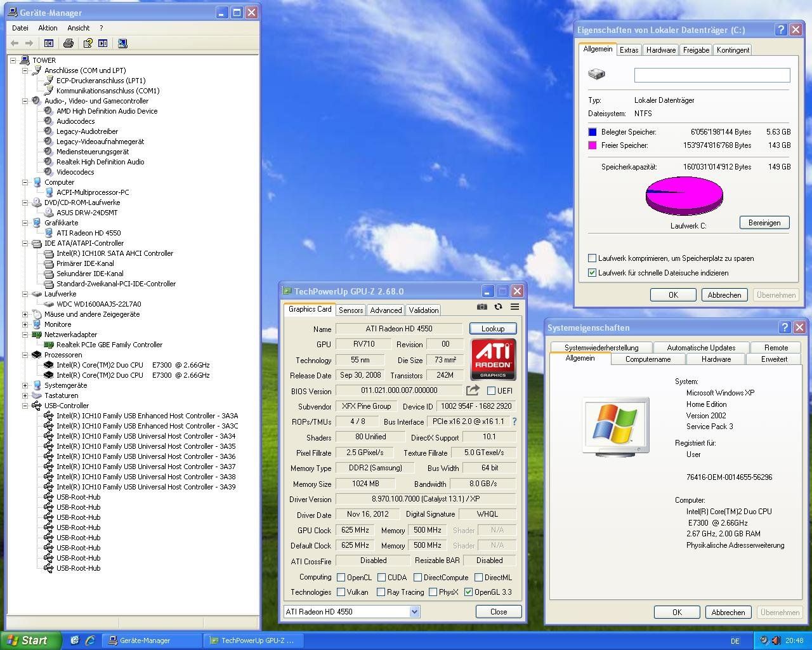Click the Internet Explorer quick launch icon
This screenshot has width=812, height=650.
pyautogui.click(x=90, y=640)
